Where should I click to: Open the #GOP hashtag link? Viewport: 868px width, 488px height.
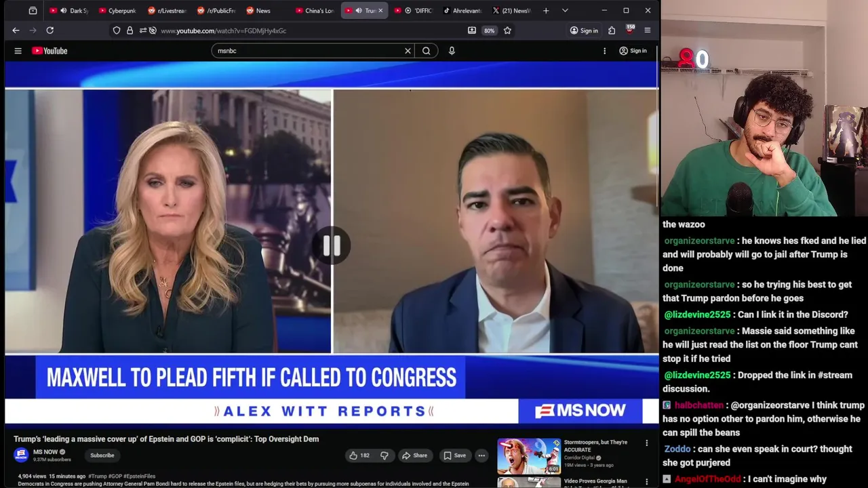point(115,476)
